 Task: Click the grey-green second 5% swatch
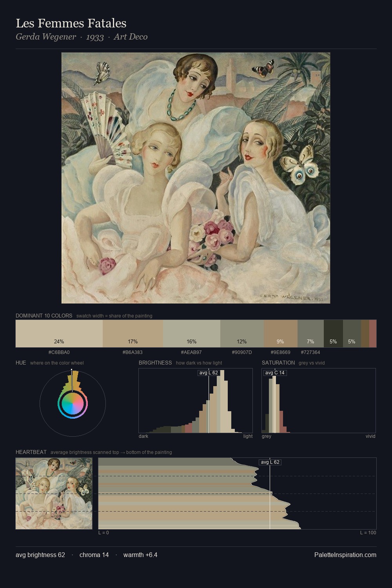click(x=352, y=334)
